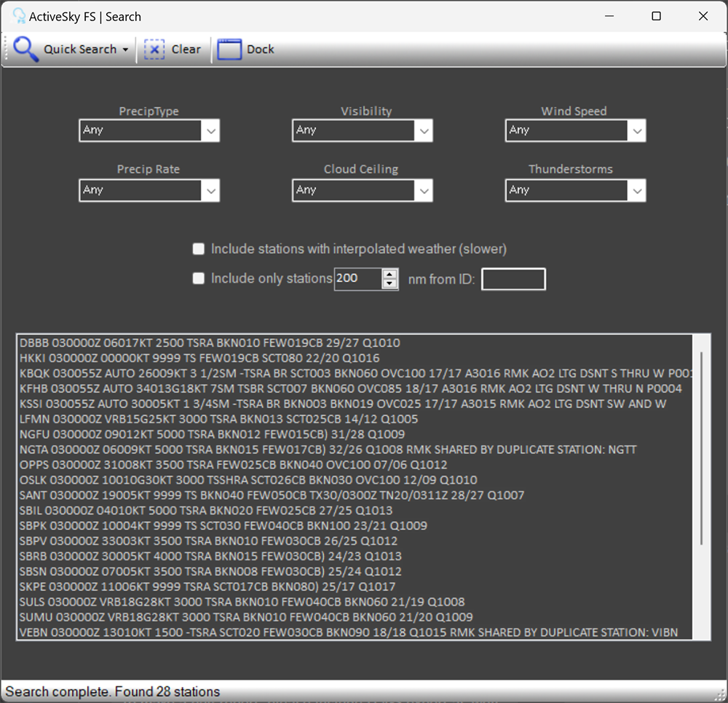Screen dimensions: 728x703
Task: Open the Visibility dropdown
Action: pos(424,131)
